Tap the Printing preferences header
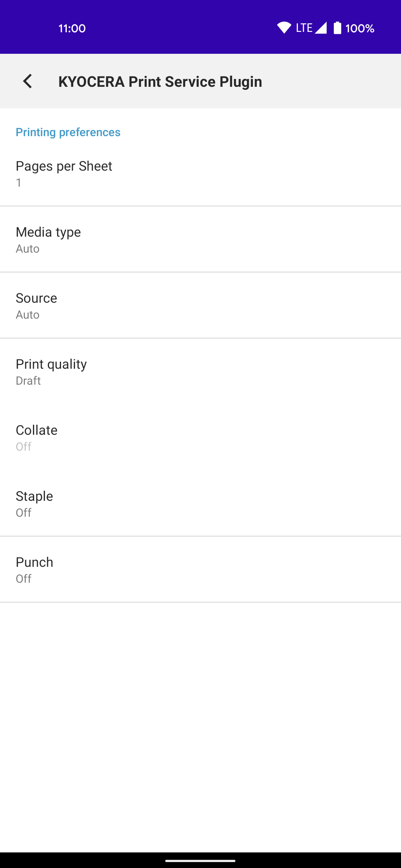401x868 pixels. (68, 132)
